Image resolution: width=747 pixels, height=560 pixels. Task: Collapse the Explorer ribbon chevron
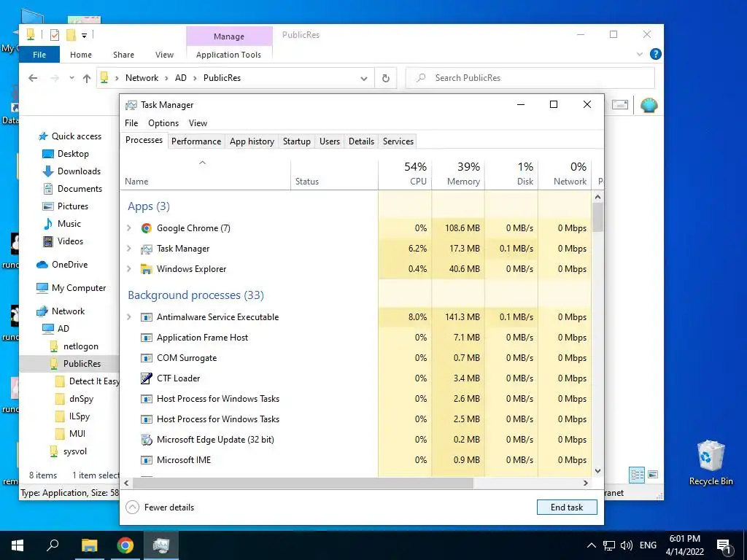click(640, 54)
